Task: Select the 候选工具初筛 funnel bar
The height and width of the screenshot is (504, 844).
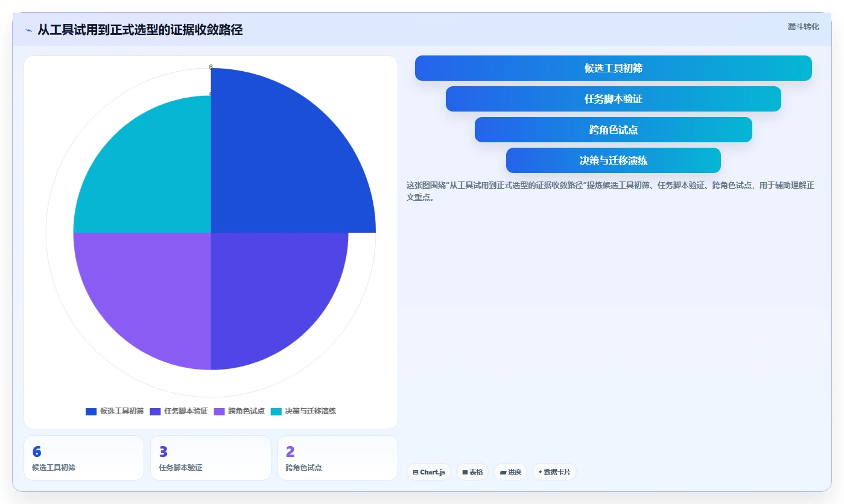Action: click(x=613, y=68)
